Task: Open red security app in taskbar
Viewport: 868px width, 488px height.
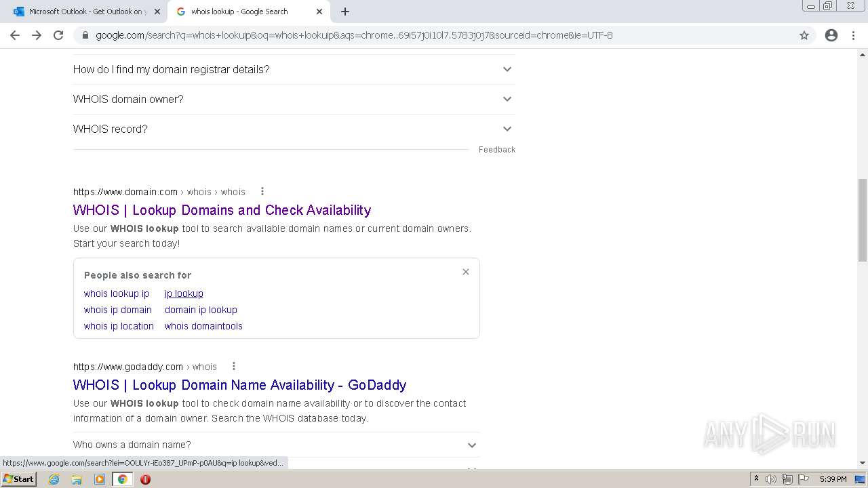Action: point(145,479)
